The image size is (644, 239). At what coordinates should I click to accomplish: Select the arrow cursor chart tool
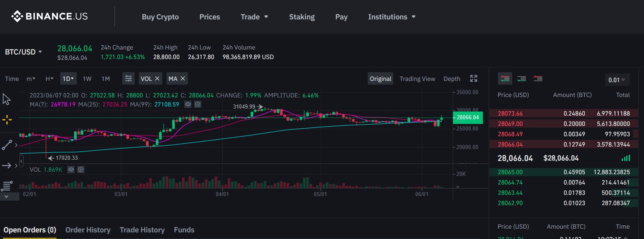coord(7,99)
